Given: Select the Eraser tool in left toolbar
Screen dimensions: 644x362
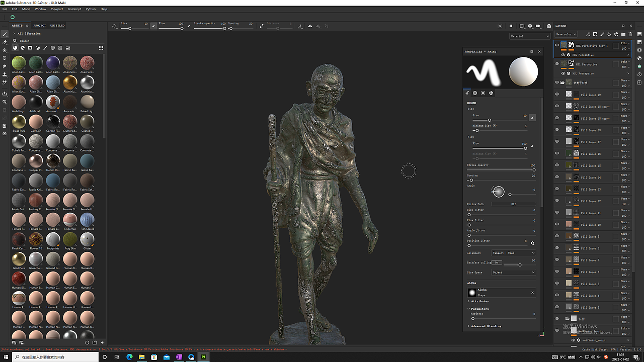Looking at the screenshot, I should (x=5, y=42).
